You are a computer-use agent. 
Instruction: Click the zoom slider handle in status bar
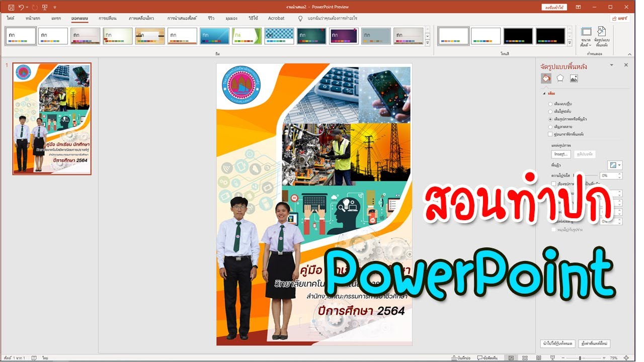point(580,358)
